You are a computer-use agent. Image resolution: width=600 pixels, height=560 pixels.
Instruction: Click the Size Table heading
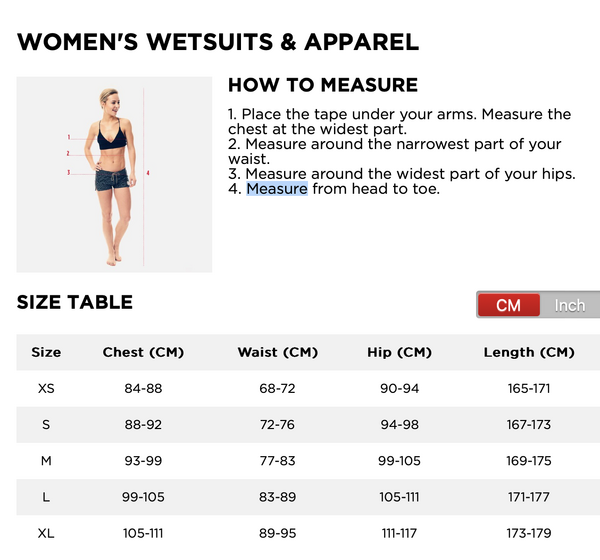[75, 302]
